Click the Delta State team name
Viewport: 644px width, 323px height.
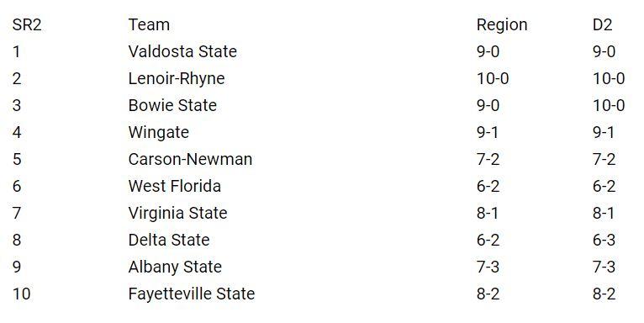[x=169, y=241]
